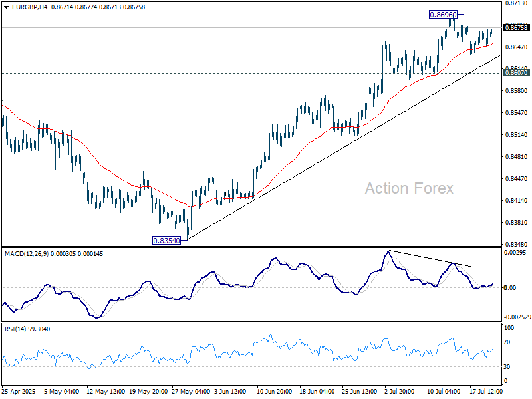The image size is (532, 399).
Task: Expand the EURGBP,H4 chart dropdown triangle
Action: pyautogui.click(x=7, y=7)
